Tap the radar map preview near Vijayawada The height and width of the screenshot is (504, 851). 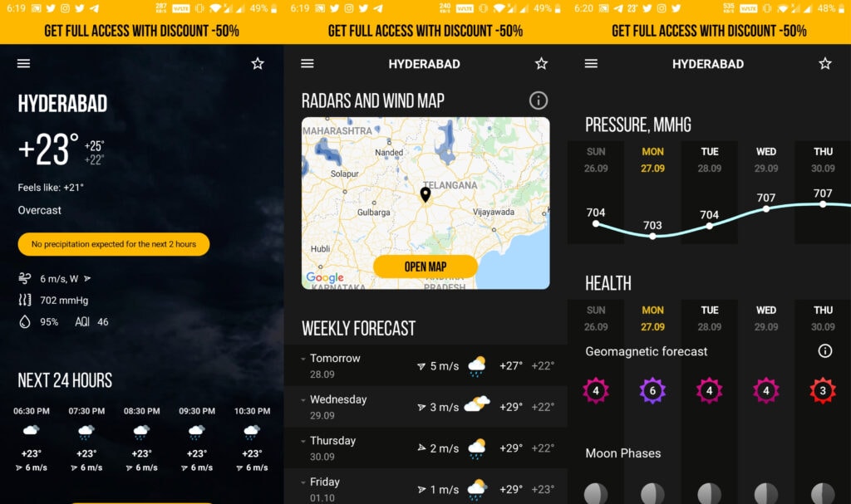pos(494,212)
